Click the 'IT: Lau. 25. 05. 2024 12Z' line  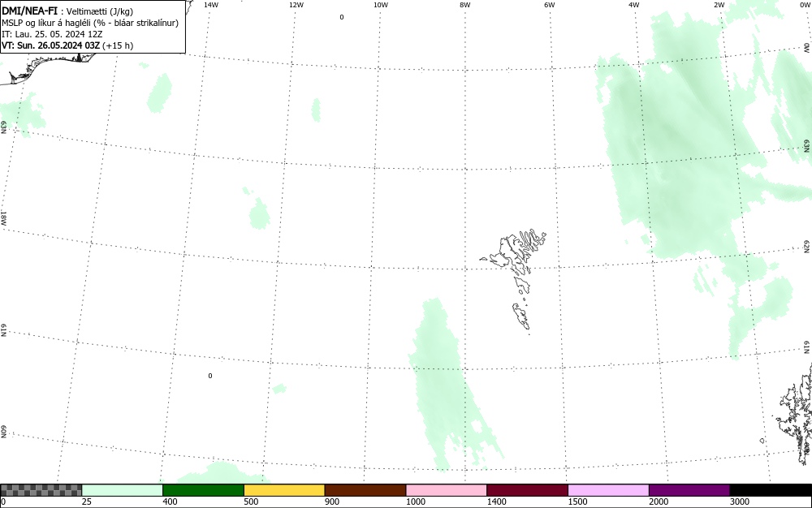[x=52, y=34]
